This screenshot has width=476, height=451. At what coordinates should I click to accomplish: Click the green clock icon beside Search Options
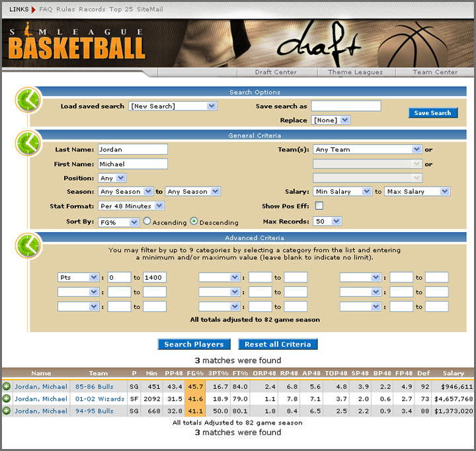click(x=28, y=100)
